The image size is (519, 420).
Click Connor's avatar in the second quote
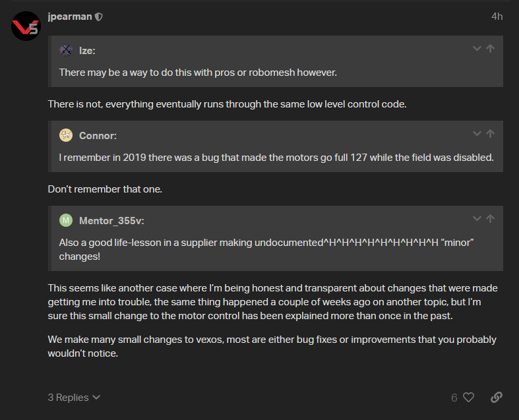[x=65, y=136]
